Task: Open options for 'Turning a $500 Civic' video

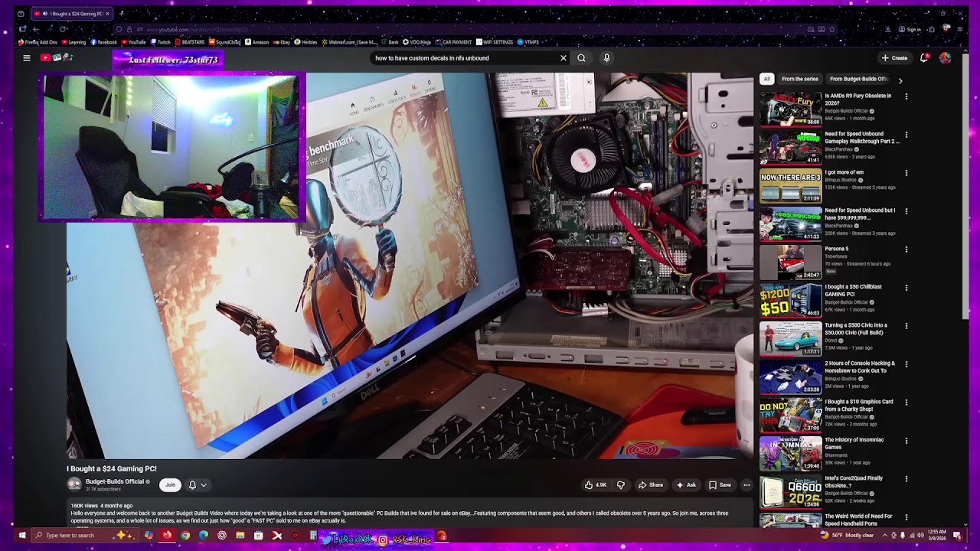Action: click(x=906, y=326)
